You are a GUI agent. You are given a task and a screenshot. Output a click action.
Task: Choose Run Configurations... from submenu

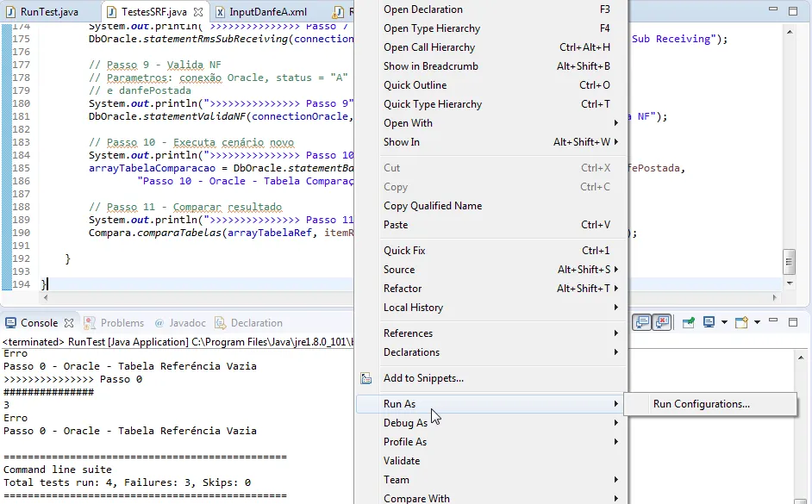click(x=701, y=404)
